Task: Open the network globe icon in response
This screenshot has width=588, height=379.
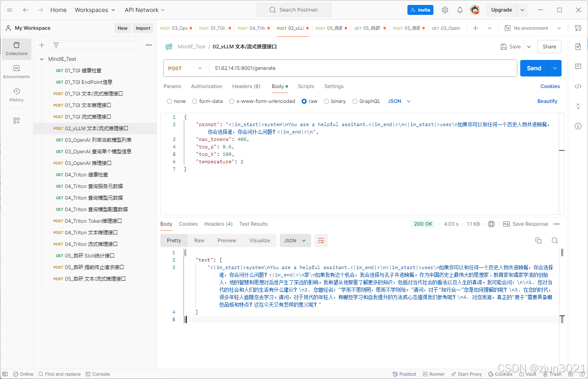Action: pyautogui.click(x=491, y=224)
